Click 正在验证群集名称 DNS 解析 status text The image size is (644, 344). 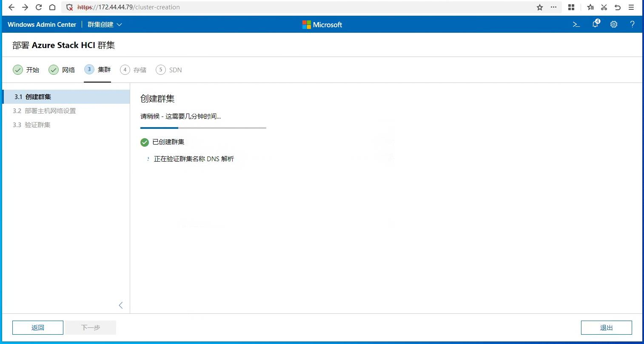pyautogui.click(x=194, y=159)
